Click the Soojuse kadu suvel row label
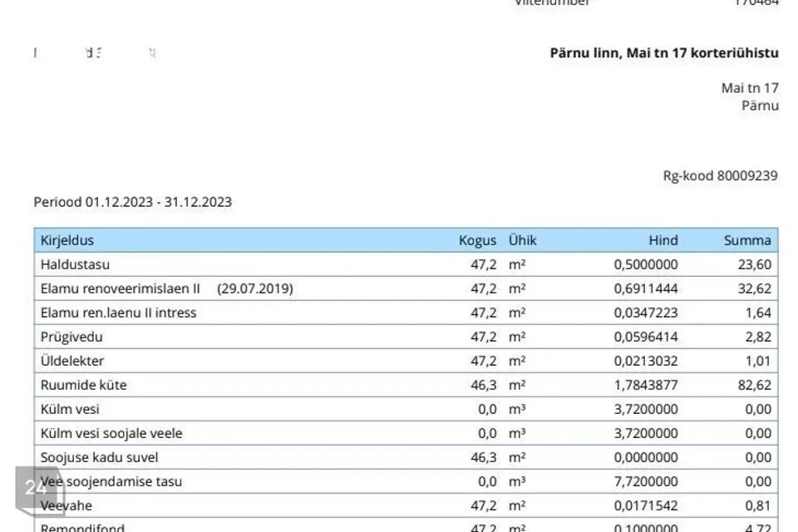 pos(99,457)
